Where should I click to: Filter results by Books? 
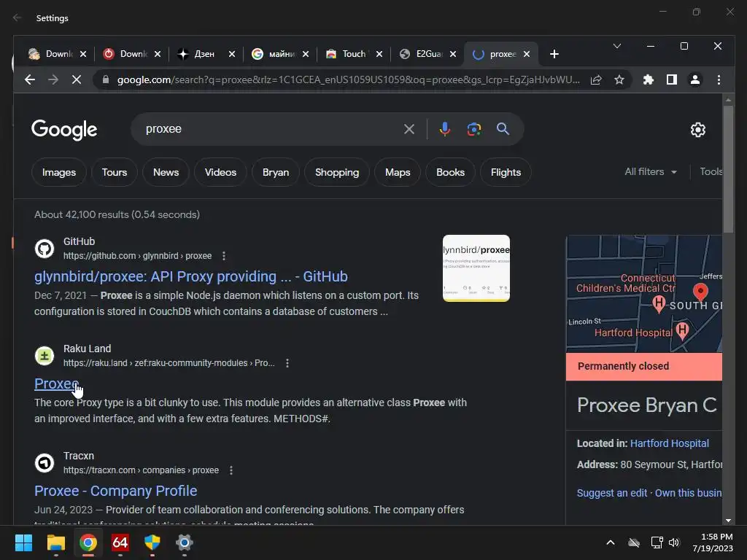click(x=450, y=172)
